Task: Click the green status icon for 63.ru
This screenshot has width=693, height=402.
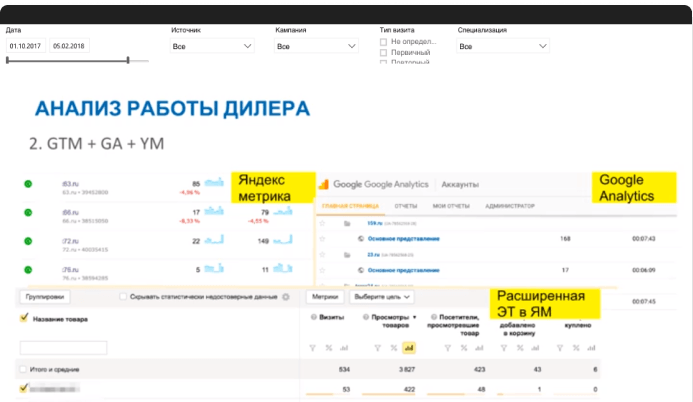Action: click(x=28, y=184)
